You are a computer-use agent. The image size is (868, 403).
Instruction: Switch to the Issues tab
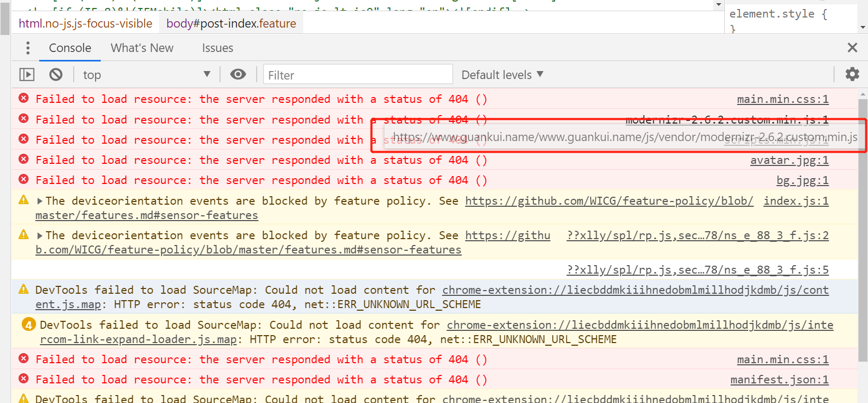(217, 48)
